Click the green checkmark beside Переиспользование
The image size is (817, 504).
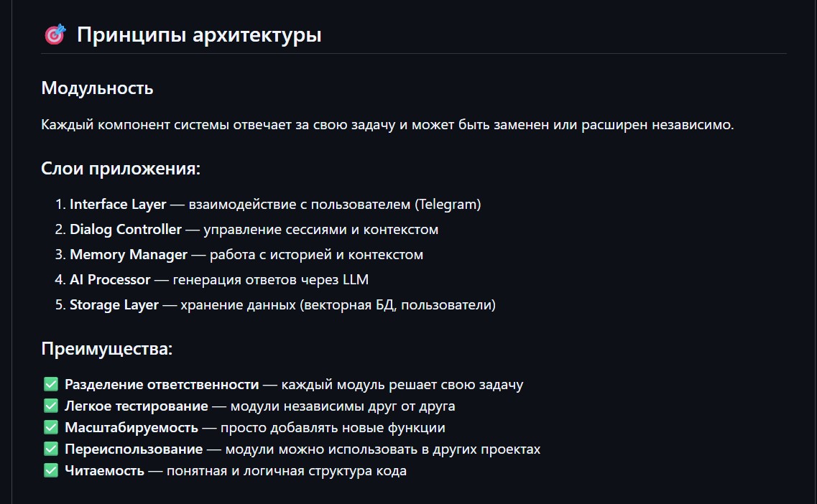click(x=50, y=449)
